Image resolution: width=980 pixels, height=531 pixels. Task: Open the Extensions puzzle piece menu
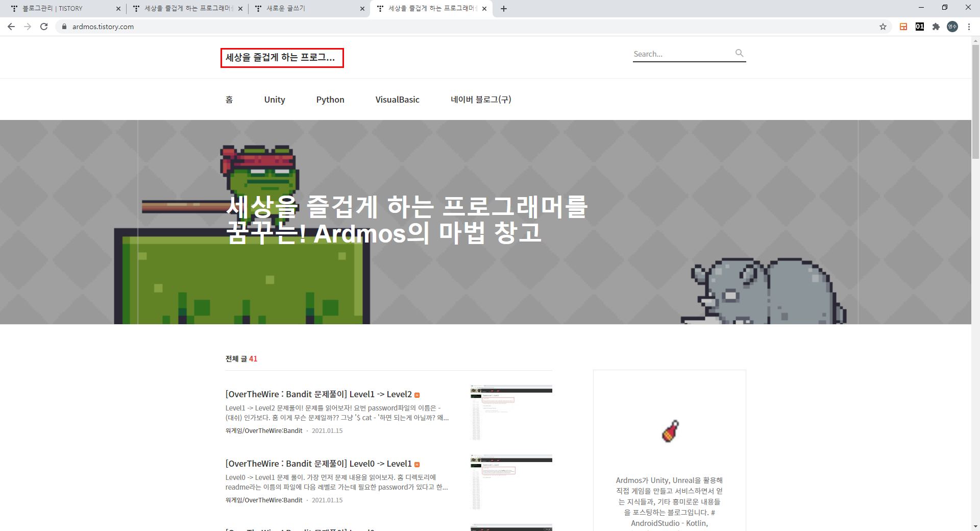936,27
